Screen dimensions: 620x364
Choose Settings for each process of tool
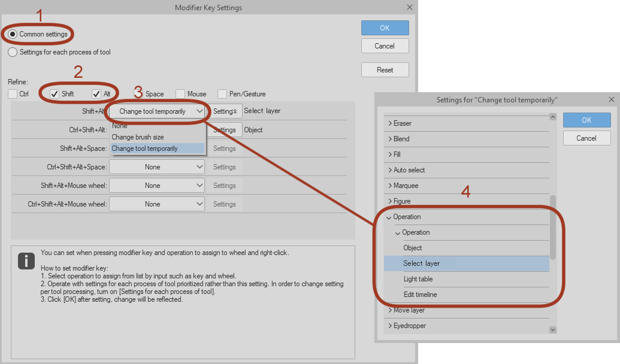[x=13, y=52]
